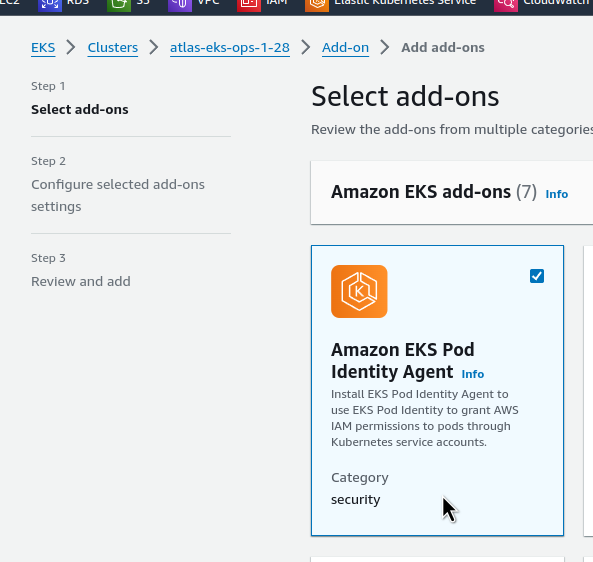Open the VPC service shortcut icon

pyautogui.click(x=180, y=5)
